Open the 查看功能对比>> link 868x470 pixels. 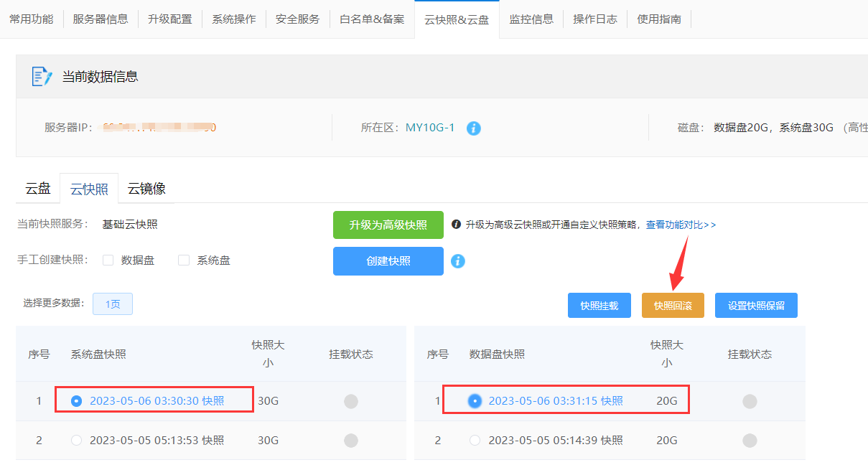[x=681, y=225]
